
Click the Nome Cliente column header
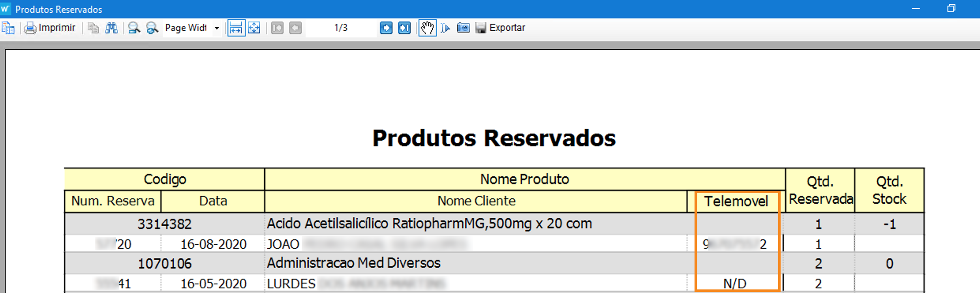[476, 201]
